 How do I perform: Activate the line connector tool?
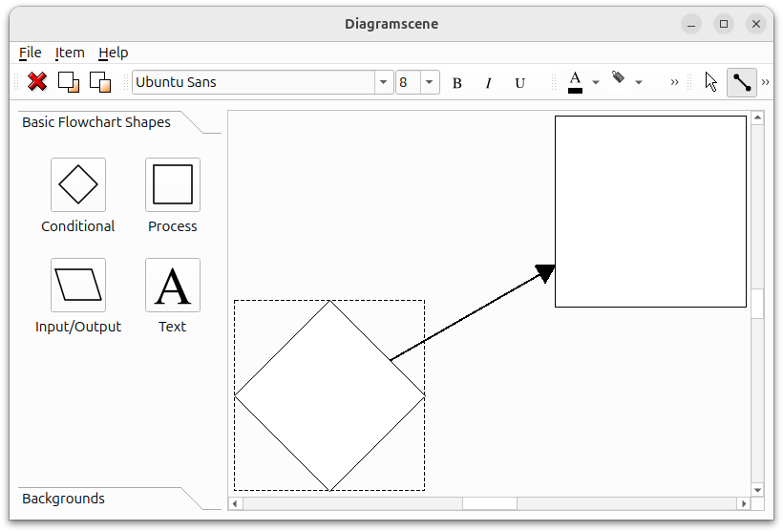tap(742, 82)
